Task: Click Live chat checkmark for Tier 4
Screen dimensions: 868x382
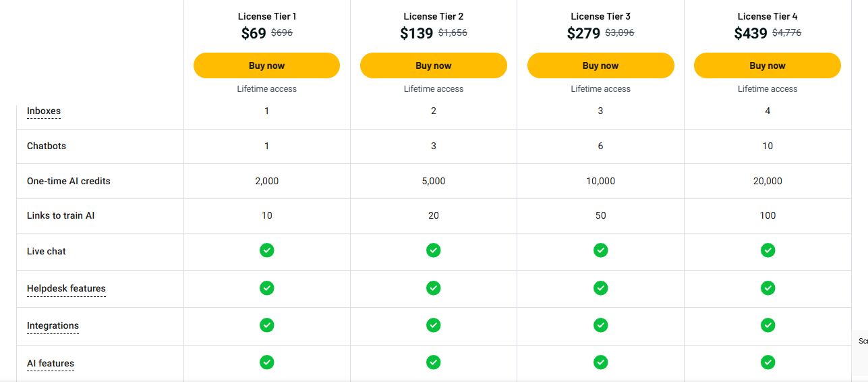Action: click(x=768, y=250)
